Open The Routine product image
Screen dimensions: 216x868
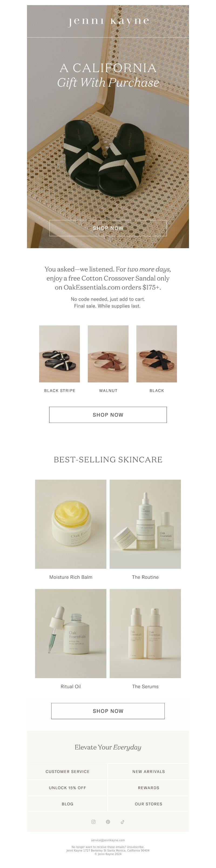point(145,524)
